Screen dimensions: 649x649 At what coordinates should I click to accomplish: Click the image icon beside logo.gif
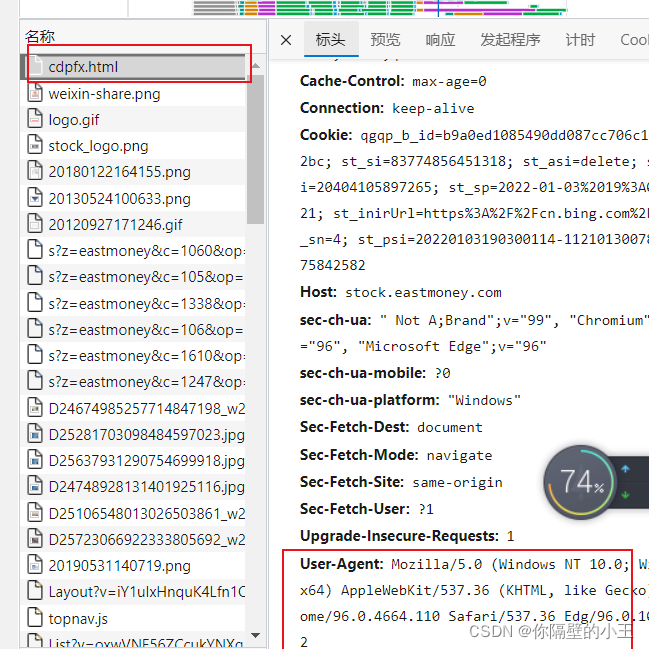(x=35, y=119)
